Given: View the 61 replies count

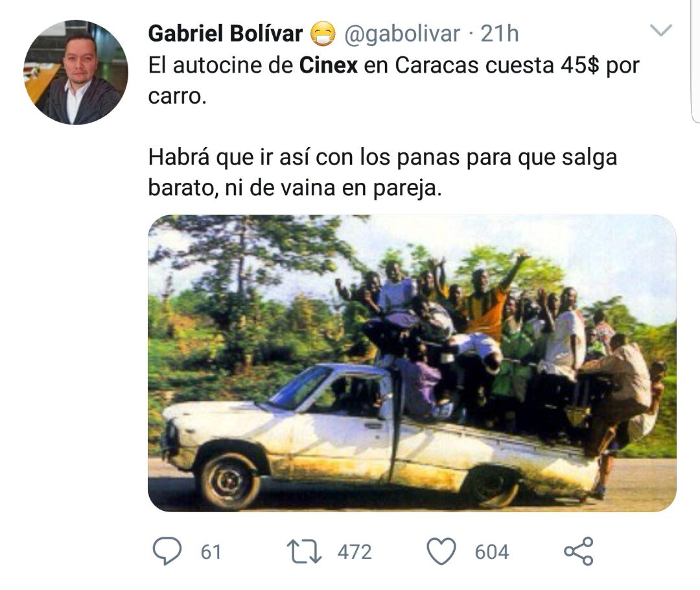Looking at the screenshot, I should 211,552.
